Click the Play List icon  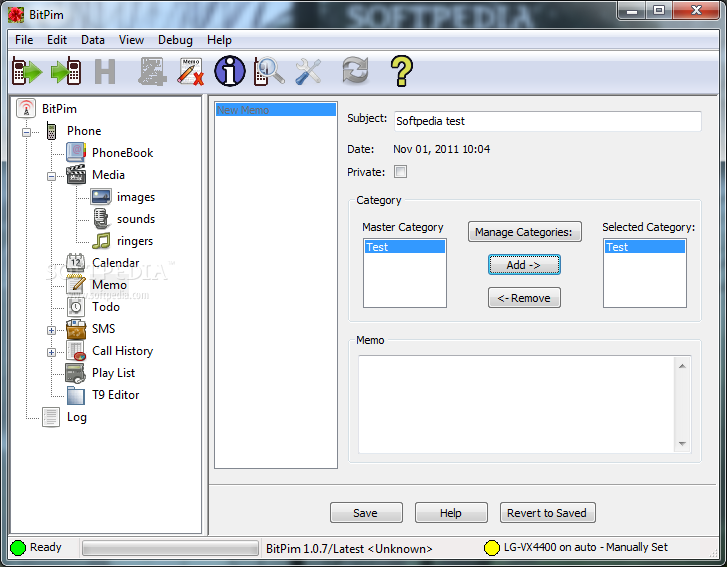click(76, 373)
